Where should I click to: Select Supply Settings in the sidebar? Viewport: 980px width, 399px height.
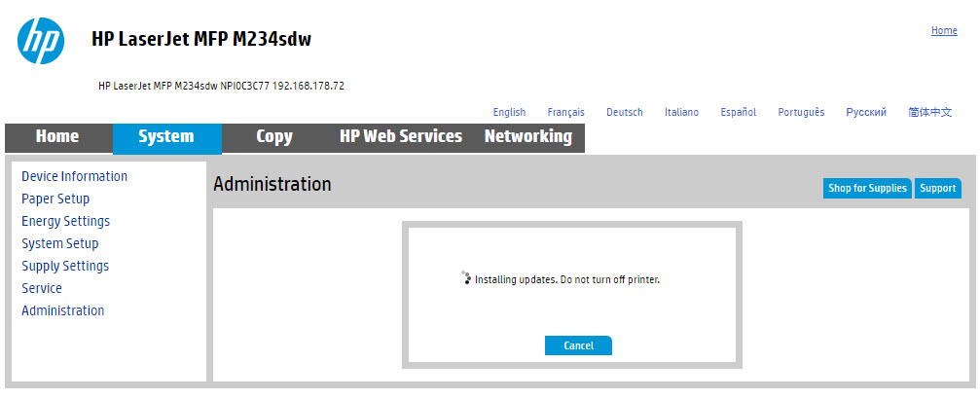click(65, 267)
